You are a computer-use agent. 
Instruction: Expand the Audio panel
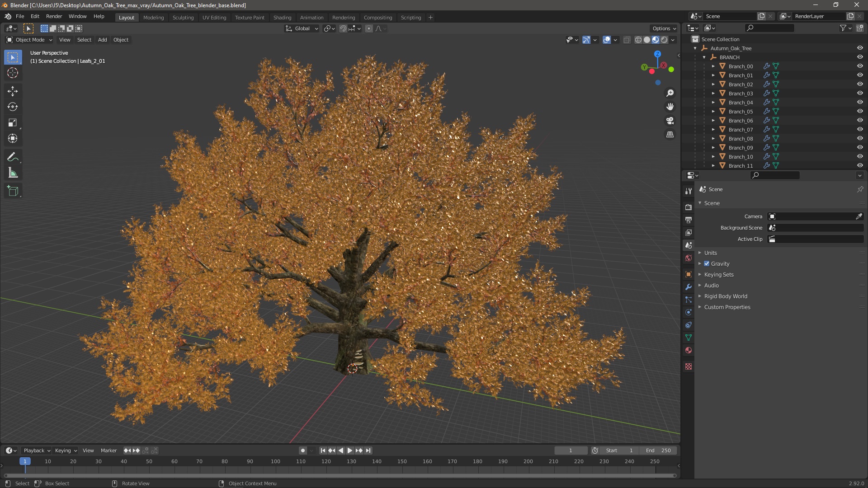[x=711, y=285]
